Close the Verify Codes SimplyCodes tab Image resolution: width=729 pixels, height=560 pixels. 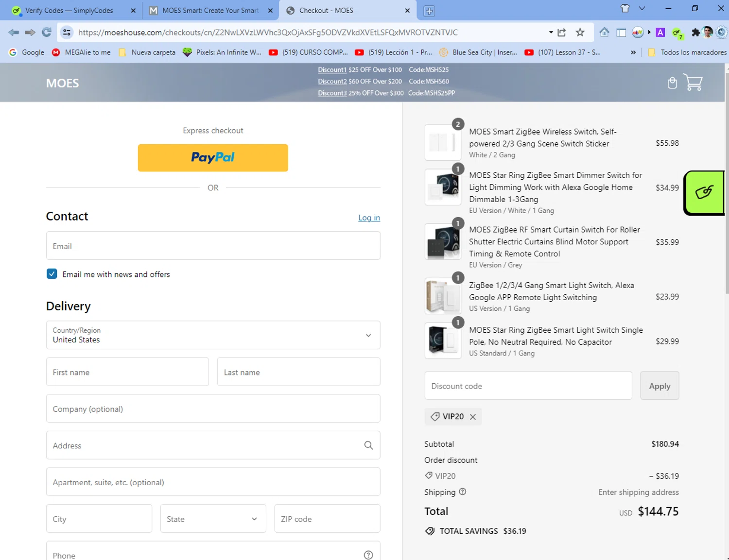pos(133,10)
